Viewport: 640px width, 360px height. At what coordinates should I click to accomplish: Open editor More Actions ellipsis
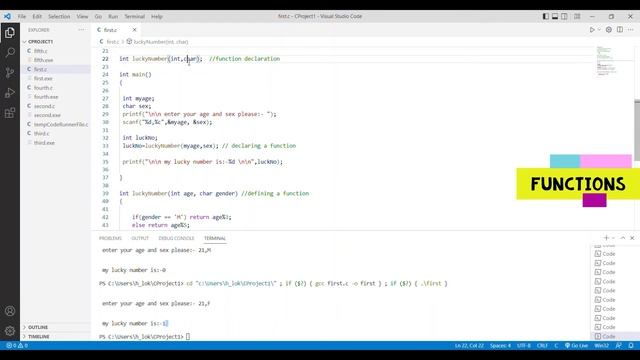click(631, 30)
